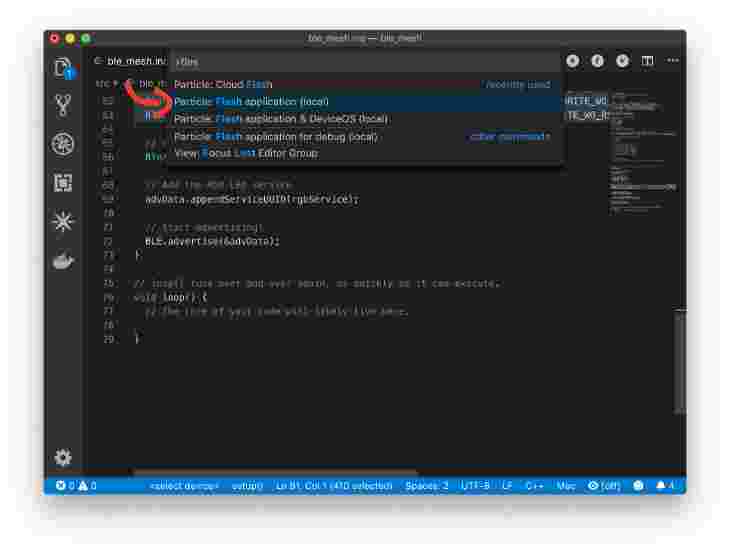Screen dimensions: 730x552
Task: Choose 'Particle: Cloud Flash' command
Action: [365, 84]
